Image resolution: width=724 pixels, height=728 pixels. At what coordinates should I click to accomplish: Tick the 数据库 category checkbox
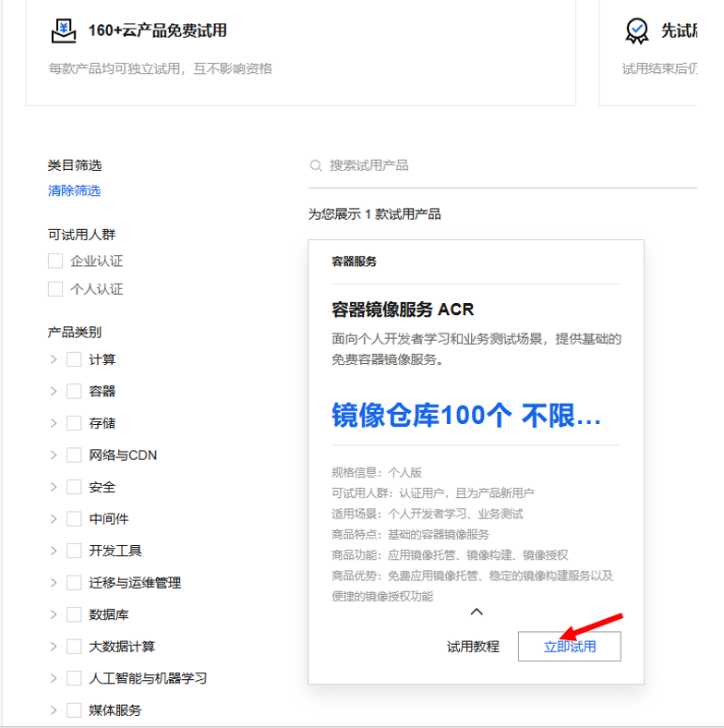click(x=74, y=614)
